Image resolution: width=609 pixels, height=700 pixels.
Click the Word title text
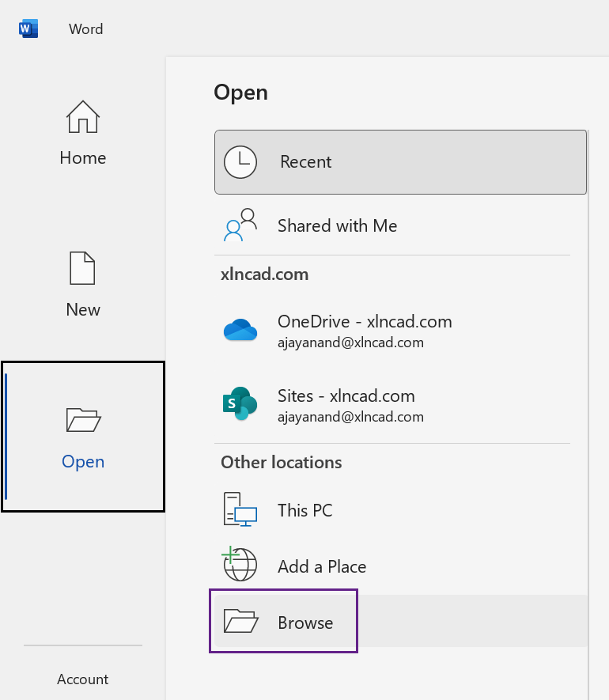click(85, 29)
